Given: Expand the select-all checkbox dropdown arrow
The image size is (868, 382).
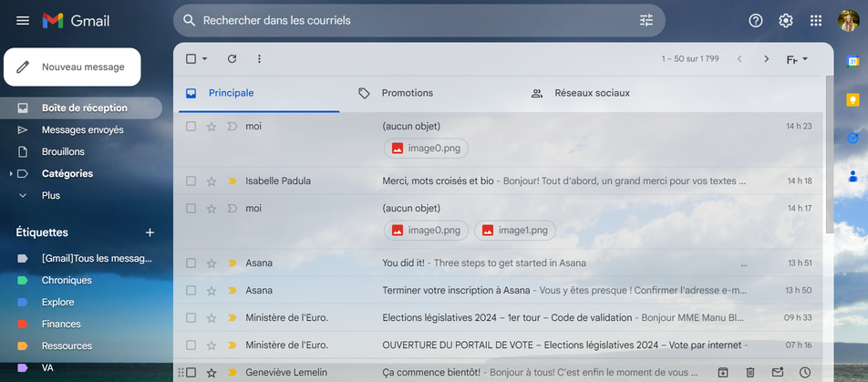Looking at the screenshot, I should click(x=205, y=59).
